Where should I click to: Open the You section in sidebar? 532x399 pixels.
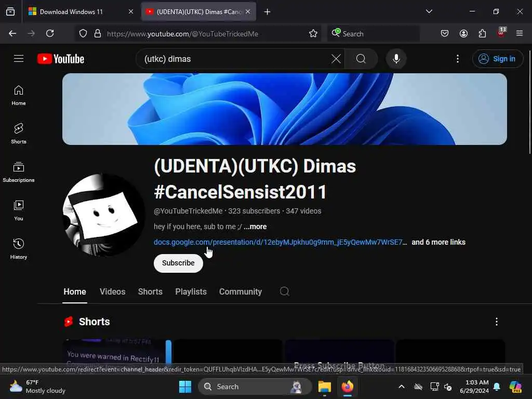[x=19, y=211]
